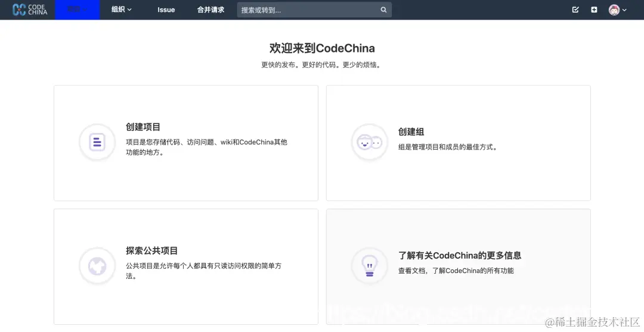
Task: Click the 探索公共项目 globe icon
Action: tap(97, 266)
